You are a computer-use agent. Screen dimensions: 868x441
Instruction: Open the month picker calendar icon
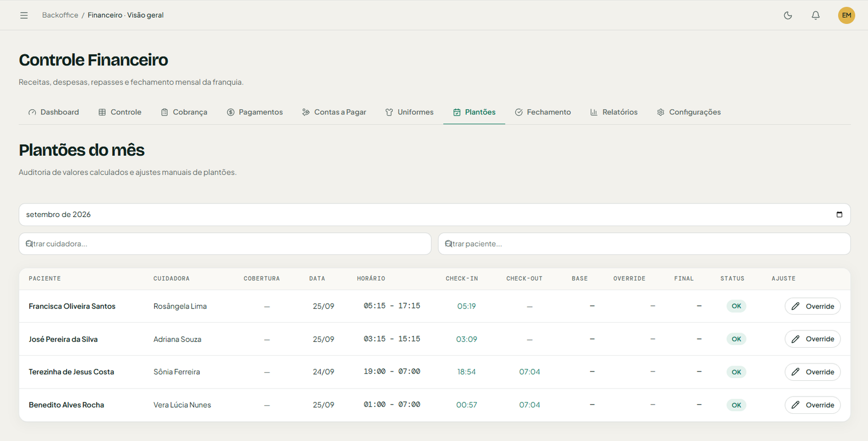pos(839,215)
